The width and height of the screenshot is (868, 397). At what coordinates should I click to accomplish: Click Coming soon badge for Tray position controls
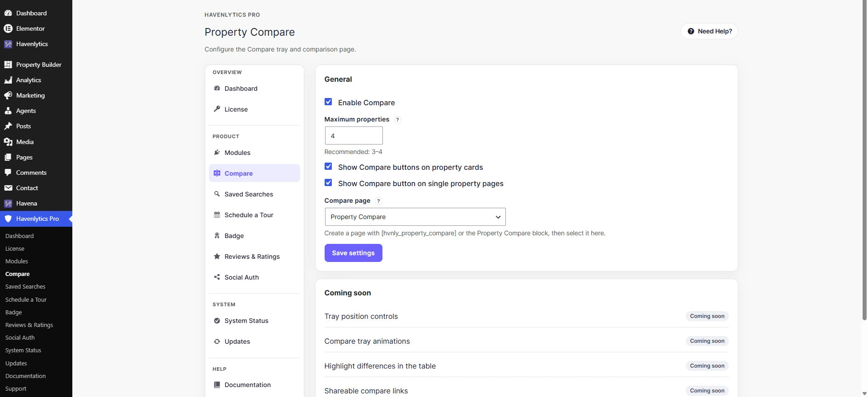tap(707, 316)
